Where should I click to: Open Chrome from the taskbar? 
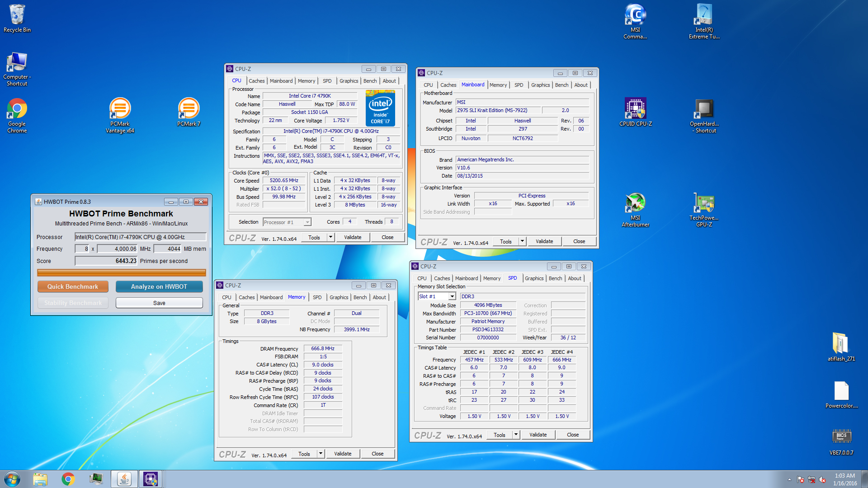point(68,479)
